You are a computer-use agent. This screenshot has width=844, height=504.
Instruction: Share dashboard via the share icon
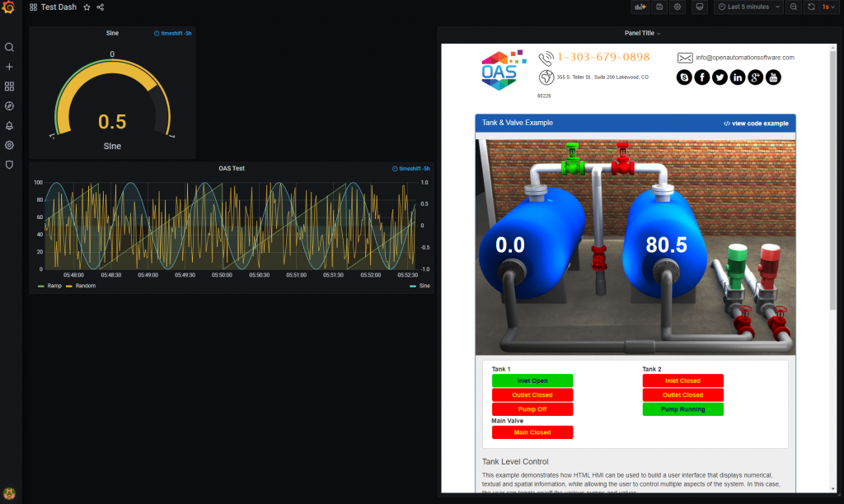coord(101,7)
